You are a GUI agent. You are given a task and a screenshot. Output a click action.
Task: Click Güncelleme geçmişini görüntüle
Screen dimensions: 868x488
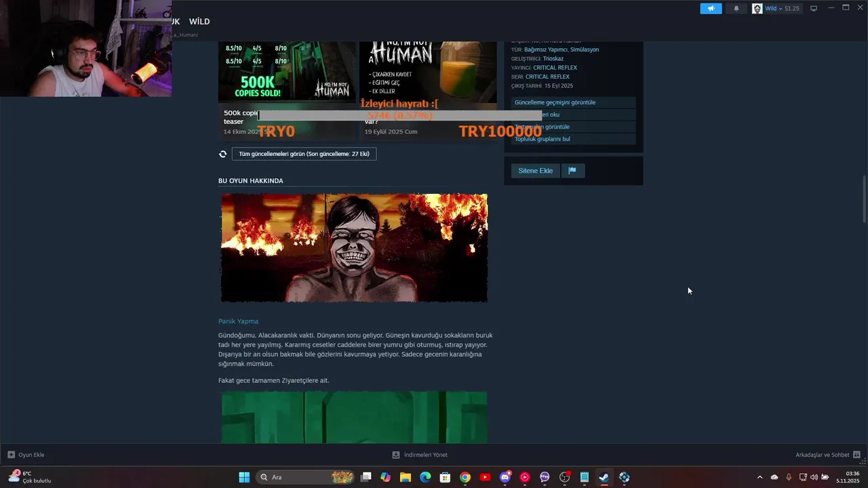(574, 102)
